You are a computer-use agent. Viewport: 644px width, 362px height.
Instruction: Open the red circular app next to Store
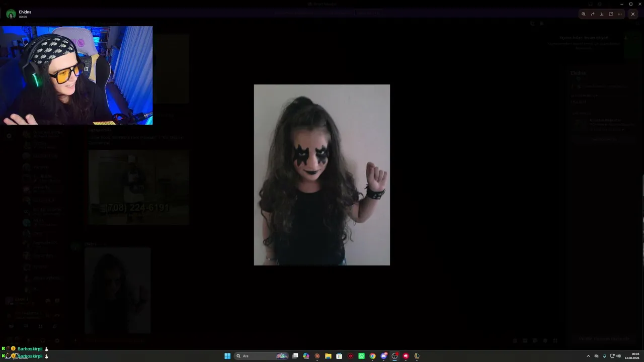coord(350,356)
